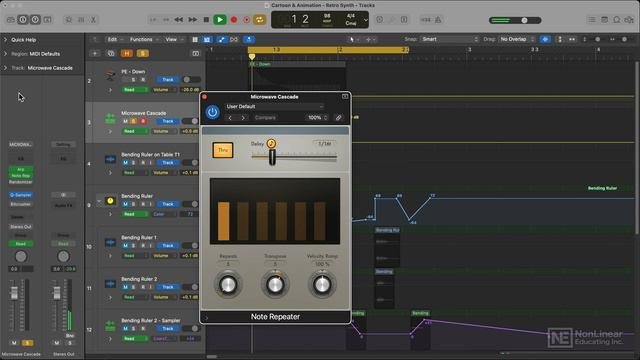
Task: Mute the Microwave Cascade track
Action: (125, 121)
